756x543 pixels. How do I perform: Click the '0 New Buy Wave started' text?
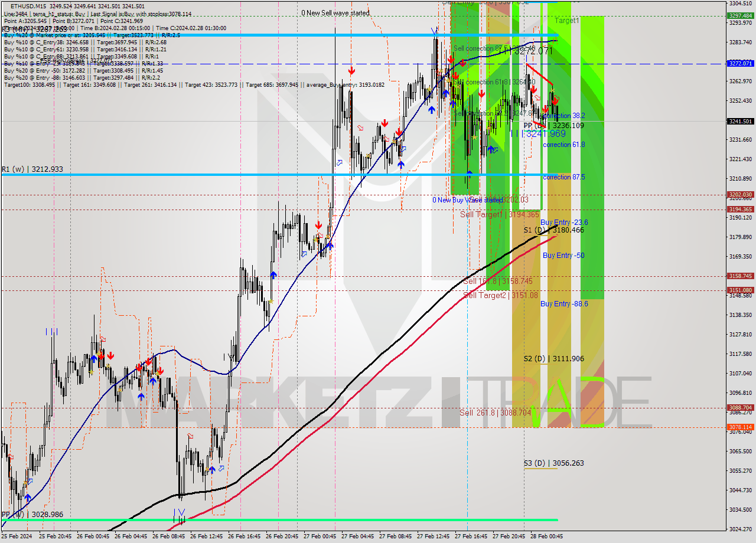pyautogui.click(x=468, y=200)
